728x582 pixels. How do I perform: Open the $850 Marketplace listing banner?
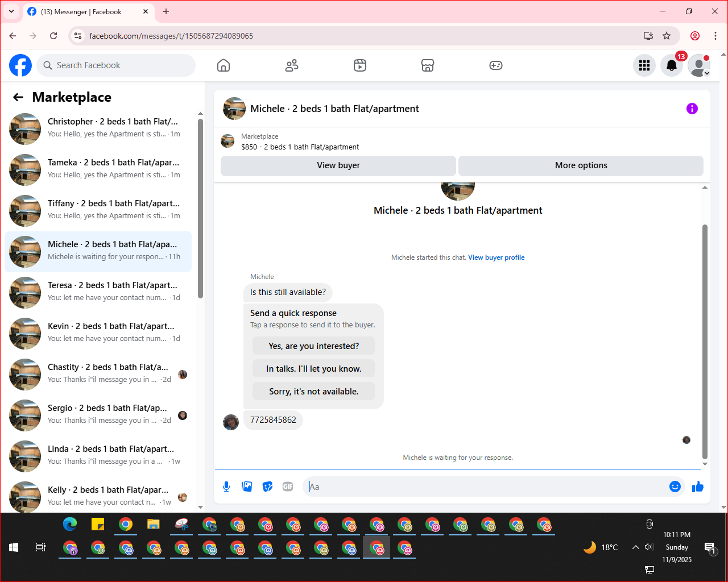coord(462,142)
